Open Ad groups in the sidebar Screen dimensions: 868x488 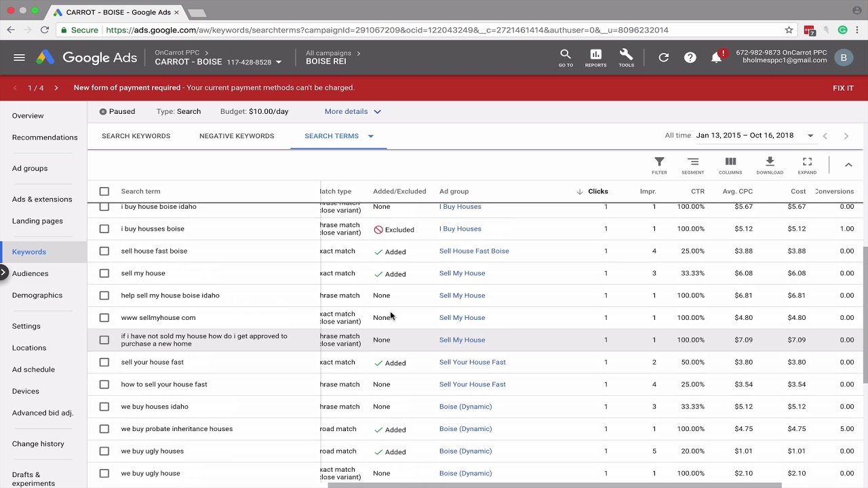[30, 168]
